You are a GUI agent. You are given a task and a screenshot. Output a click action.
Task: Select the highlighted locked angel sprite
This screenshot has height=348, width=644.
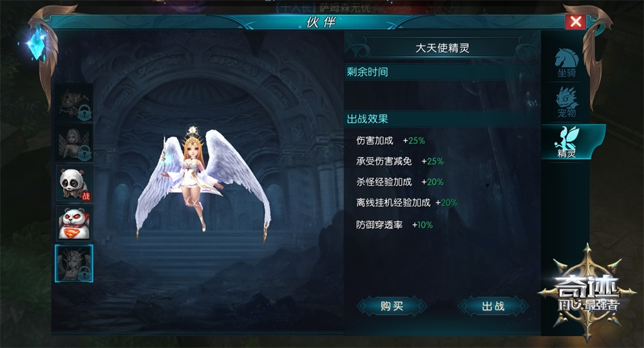click(74, 264)
